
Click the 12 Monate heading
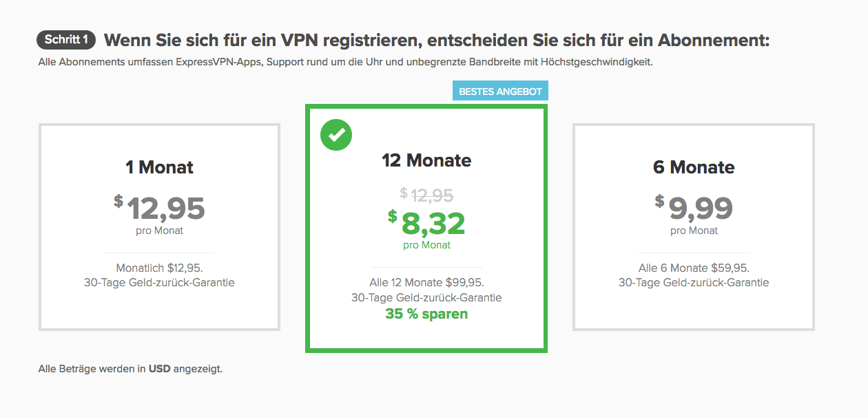(x=426, y=160)
